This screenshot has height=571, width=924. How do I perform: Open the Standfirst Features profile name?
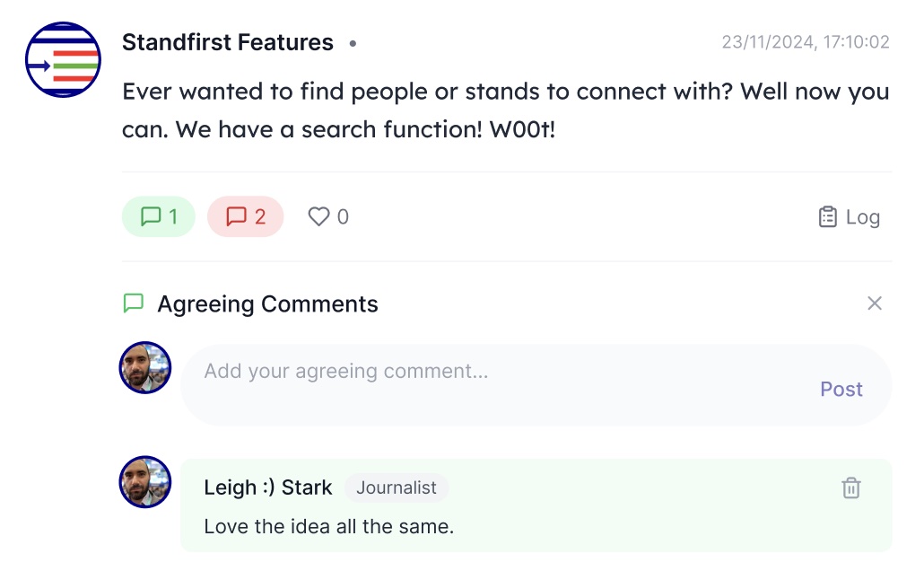tap(228, 42)
